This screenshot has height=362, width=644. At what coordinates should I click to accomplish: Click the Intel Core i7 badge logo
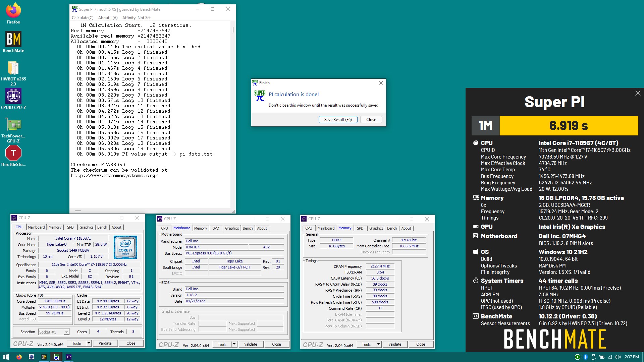tap(125, 247)
